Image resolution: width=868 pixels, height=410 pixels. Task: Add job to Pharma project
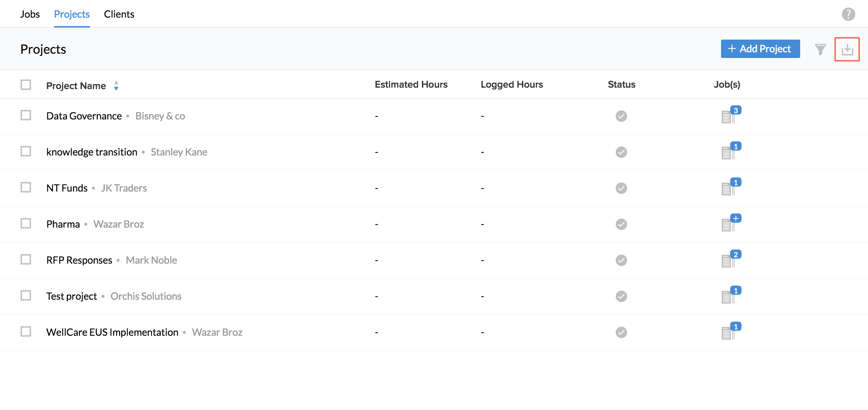tap(736, 219)
